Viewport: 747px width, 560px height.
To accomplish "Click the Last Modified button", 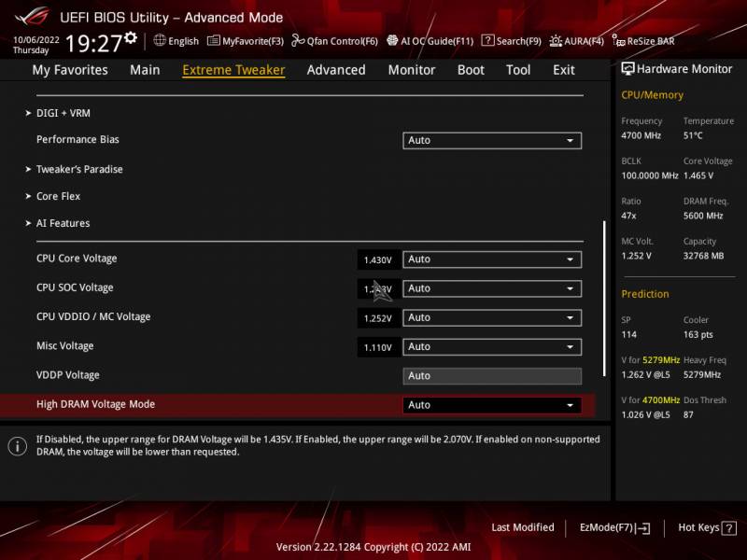I will pos(523,527).
